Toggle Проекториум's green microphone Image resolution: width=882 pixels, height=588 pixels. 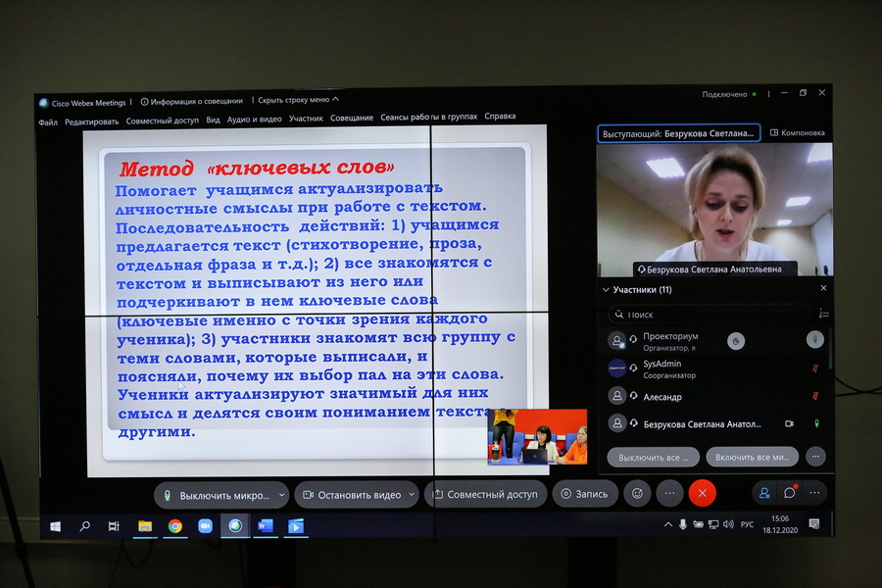pyautogui.click(x=814, y=339)
